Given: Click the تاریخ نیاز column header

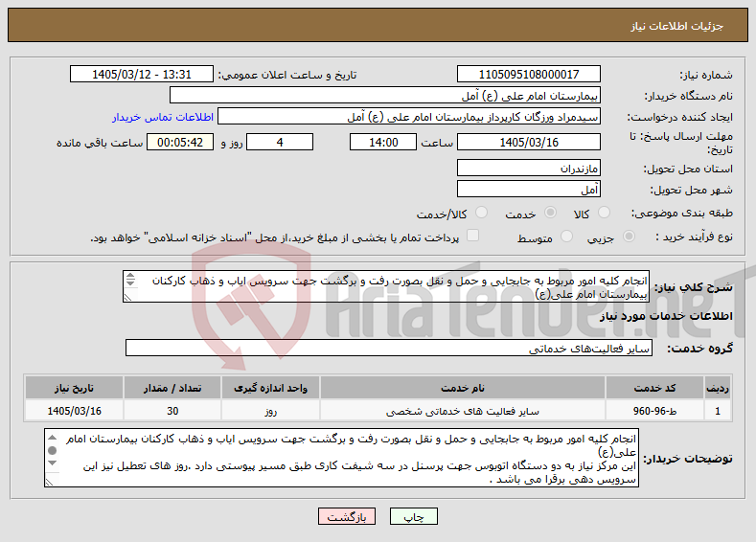Looking at the screenshot, I should point(74,388).
